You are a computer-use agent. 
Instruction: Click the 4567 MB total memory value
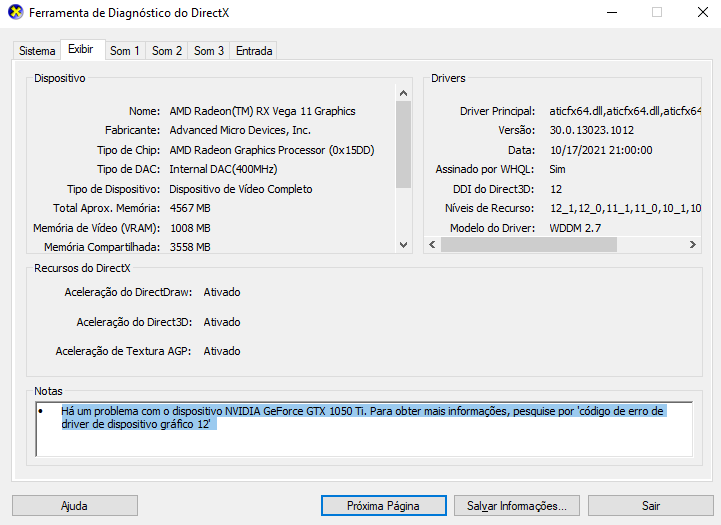click(x=190, y=208)
